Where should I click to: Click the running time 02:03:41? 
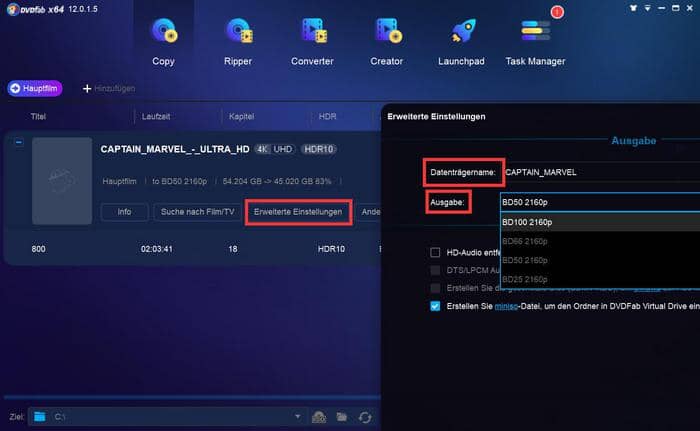coord(157,249)
